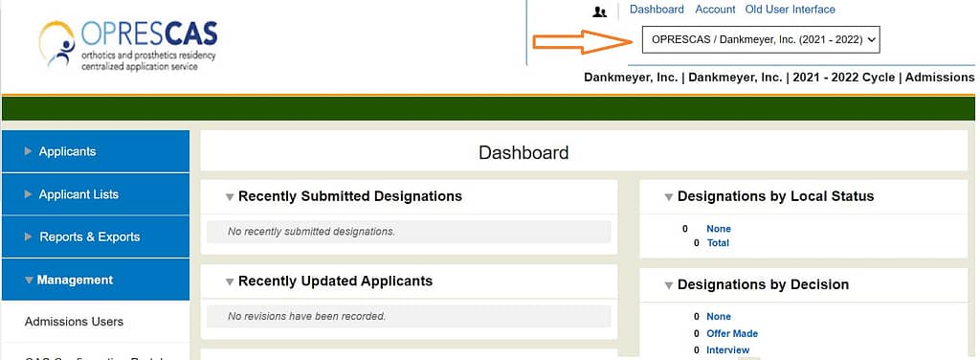Expand the Reports & Exports menu
Screen dimensions: 980x360
(96, 236)
